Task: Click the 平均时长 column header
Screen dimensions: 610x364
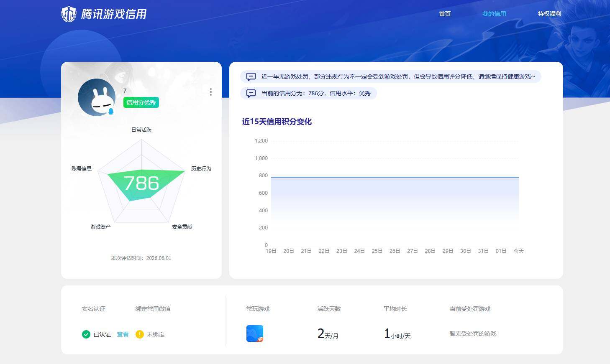Action: click(395, 309)
